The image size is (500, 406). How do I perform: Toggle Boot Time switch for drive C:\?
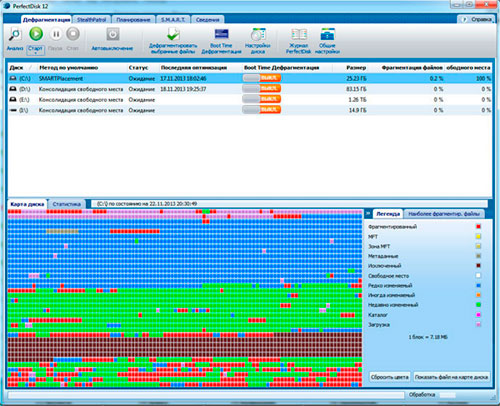(262, 78)
